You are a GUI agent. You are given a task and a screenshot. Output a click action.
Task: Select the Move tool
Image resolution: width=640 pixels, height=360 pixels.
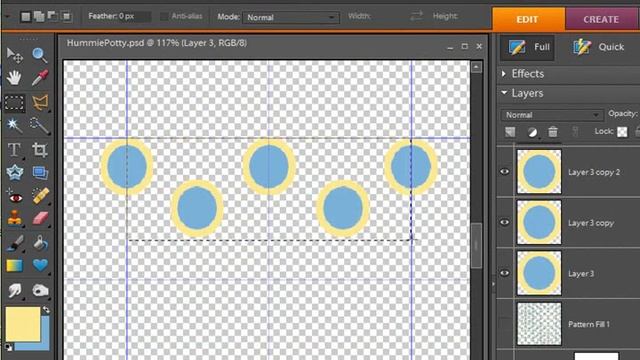pos(15,55)
